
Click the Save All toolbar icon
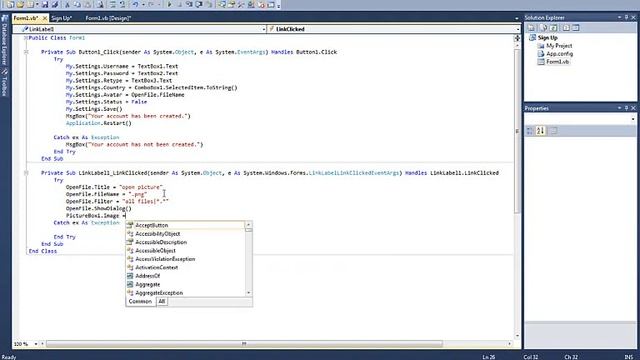pos(54,5)
